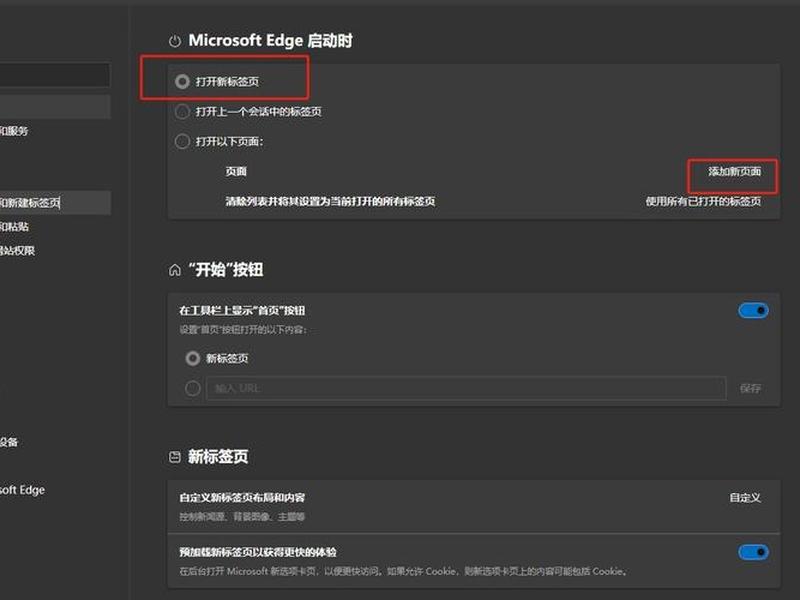Click the 输入 URL input field
This screenshot has height=600, width=800.
point(466,388)
